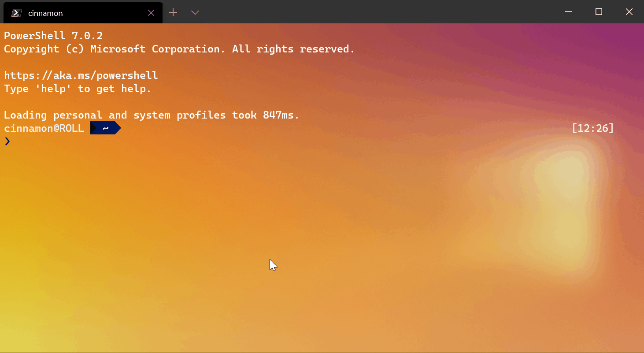Click the maximize icon in the title bar
Screen dimensions: 644x353
(598, 12)
